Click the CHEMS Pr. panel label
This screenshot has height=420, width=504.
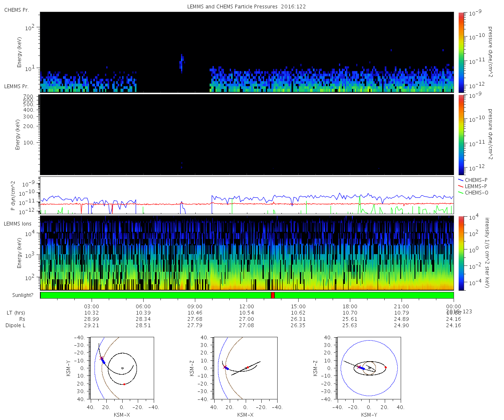coord(16,10)
